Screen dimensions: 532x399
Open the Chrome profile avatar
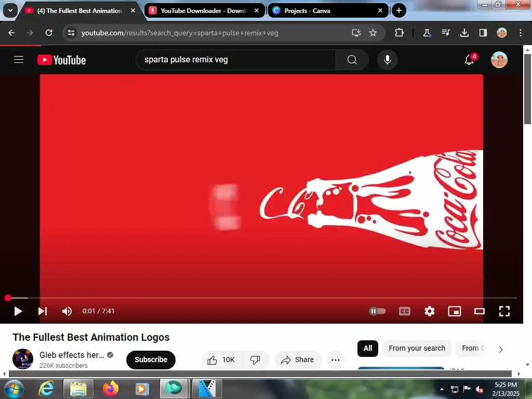pyautogui.click(x=502, y=33)
